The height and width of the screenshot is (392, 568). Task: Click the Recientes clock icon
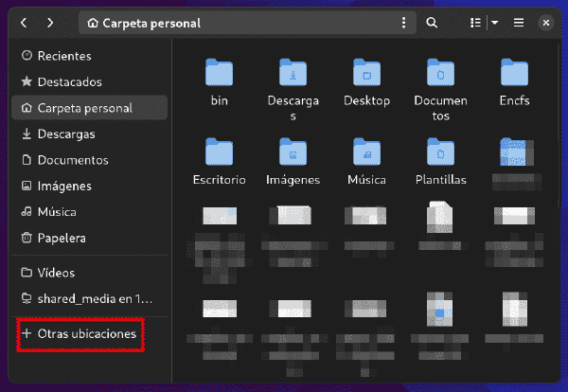click(x=27, y=56)
